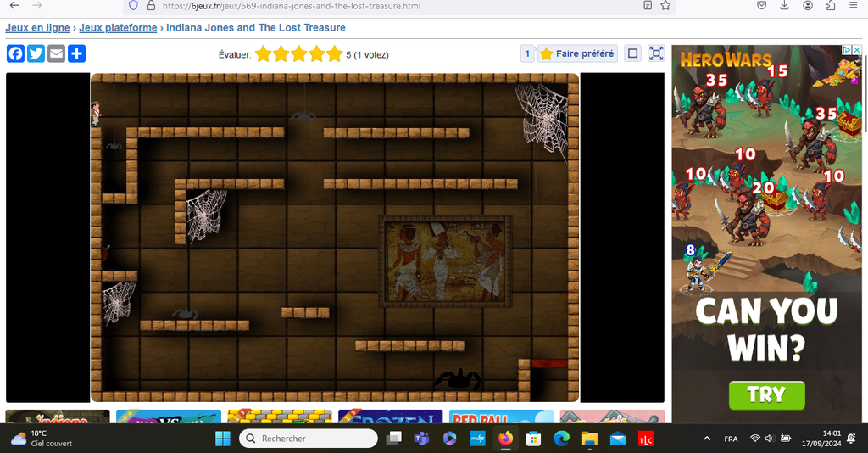
Task: Open the notifications bell icon
Action: (x=851, y=439)
